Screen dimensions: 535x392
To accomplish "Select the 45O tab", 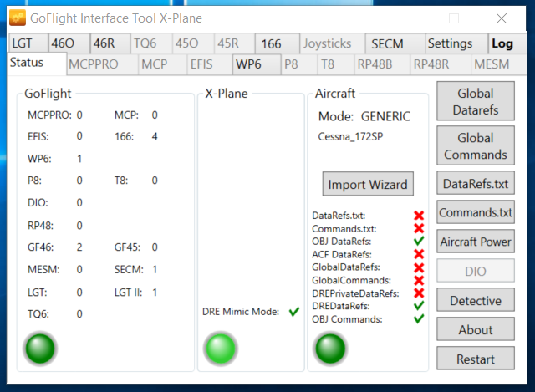I will 193,43.
